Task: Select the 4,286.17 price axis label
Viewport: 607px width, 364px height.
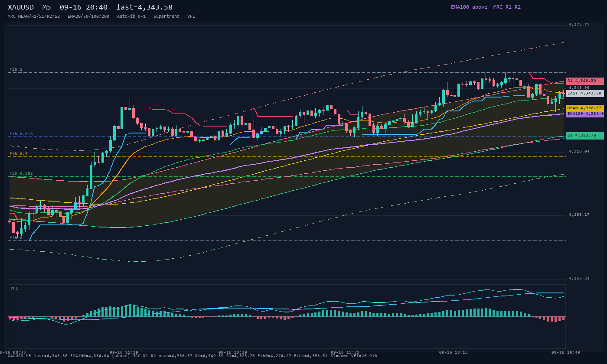Action: pos(579,214)
